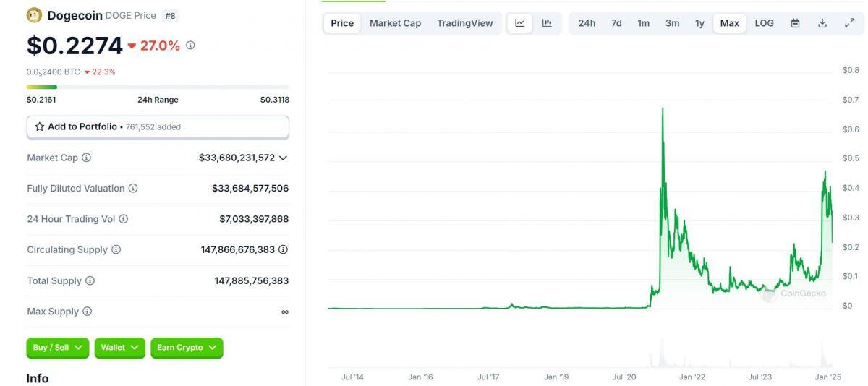The height and width of the screenshot is (386, 868).
Task: Select the Price chart tab
Action: tap(342, 23)
